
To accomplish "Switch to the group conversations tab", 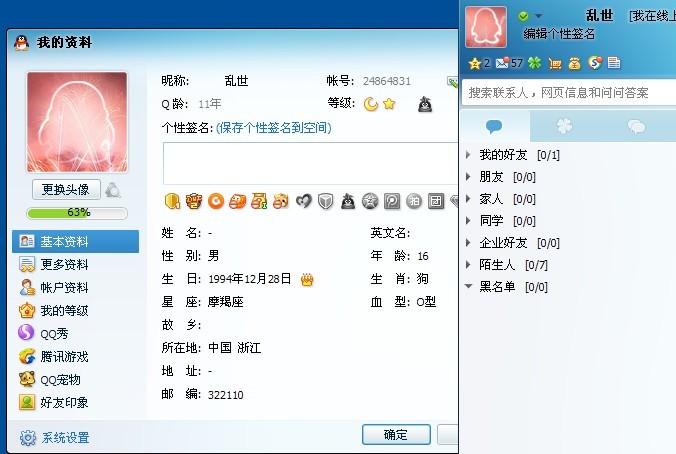I will click(636, 126).
